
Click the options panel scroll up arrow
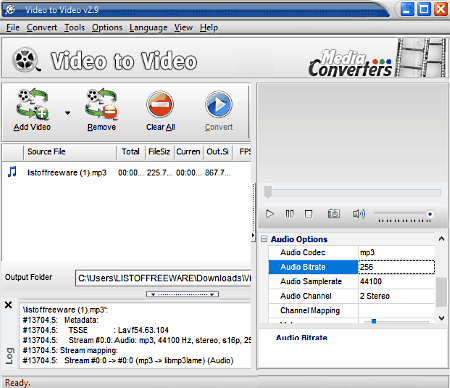tap(441, 239)
